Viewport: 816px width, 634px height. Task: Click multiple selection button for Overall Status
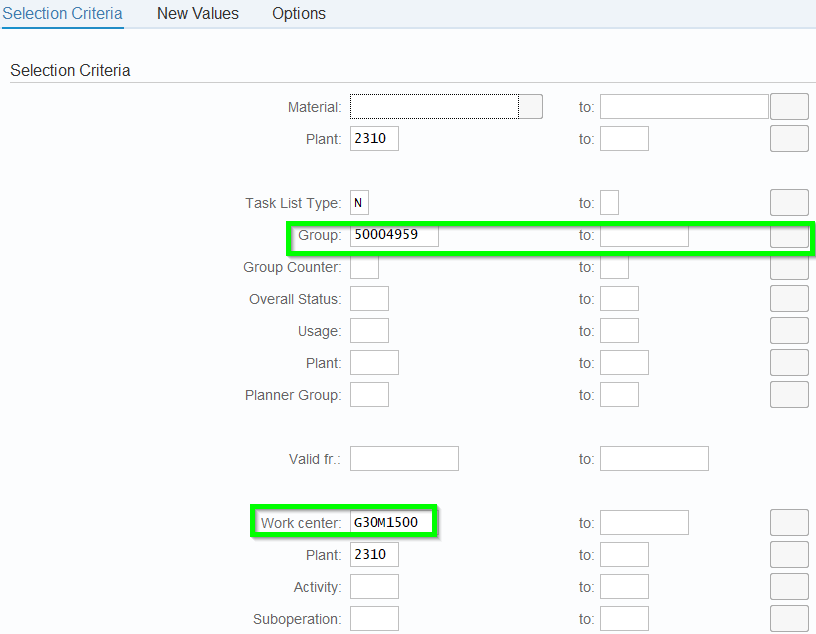click(x=789, y=299)
